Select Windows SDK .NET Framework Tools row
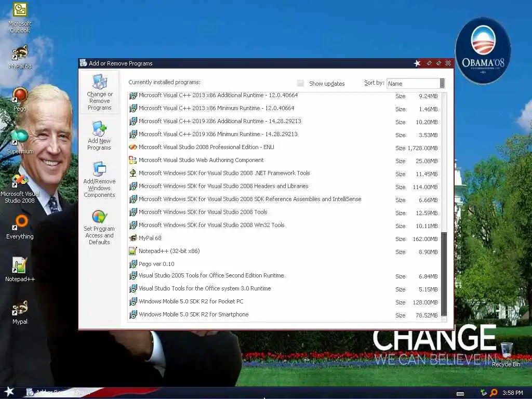The width and height of the screenshot is (532, 399). (284, 173)
